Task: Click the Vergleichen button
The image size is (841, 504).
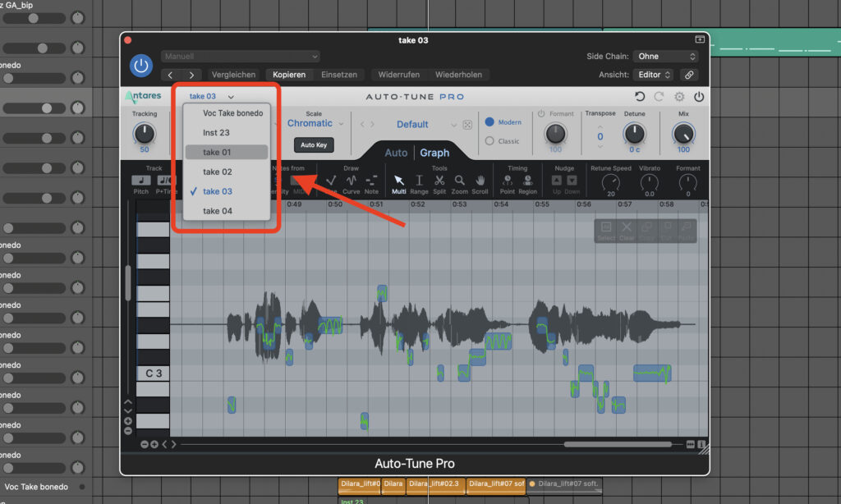Action: [233, 75]
